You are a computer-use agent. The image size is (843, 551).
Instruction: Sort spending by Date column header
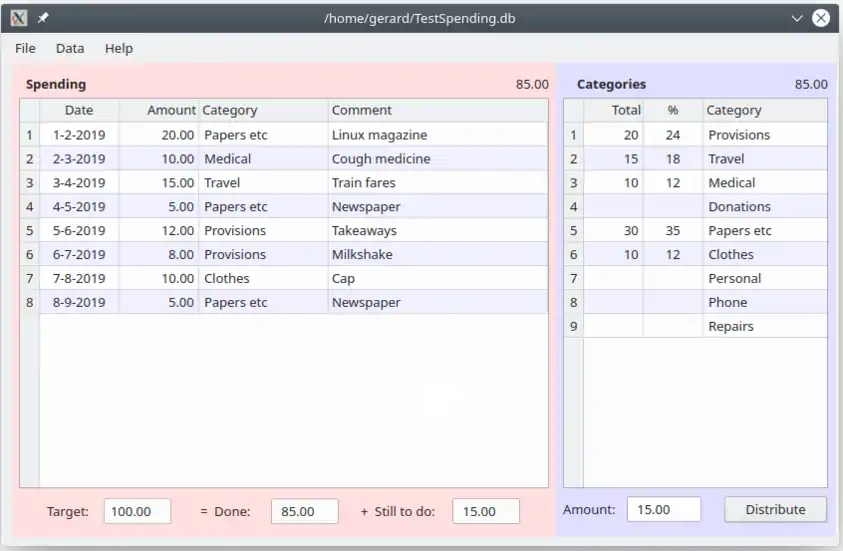point(79,110)
